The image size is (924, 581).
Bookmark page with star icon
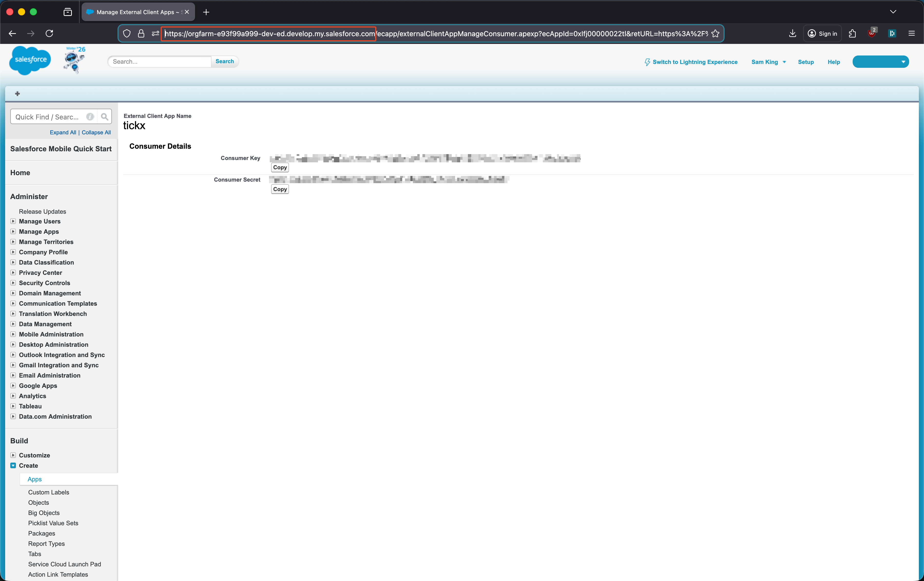[715, 33]
